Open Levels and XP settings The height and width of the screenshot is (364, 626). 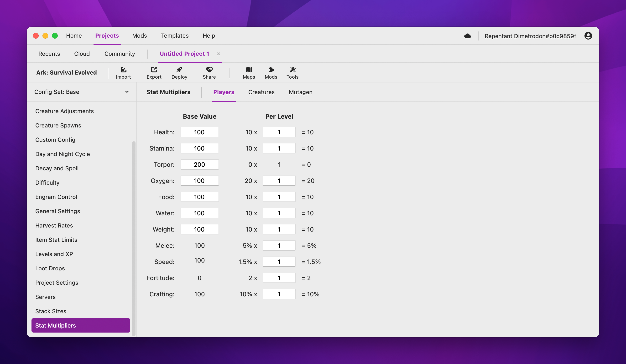(x=54, y=254)
